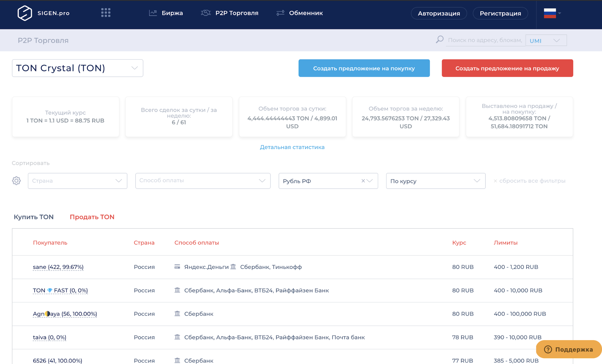This screenshot has width=602, height=364.
Task: Open the Способ оплаты dropdown
Action: (x=203, y=181)
